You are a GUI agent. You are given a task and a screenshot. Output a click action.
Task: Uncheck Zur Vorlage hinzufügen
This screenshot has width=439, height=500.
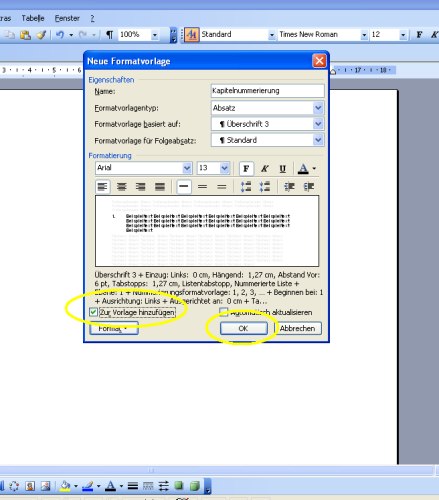pos(93,312)
